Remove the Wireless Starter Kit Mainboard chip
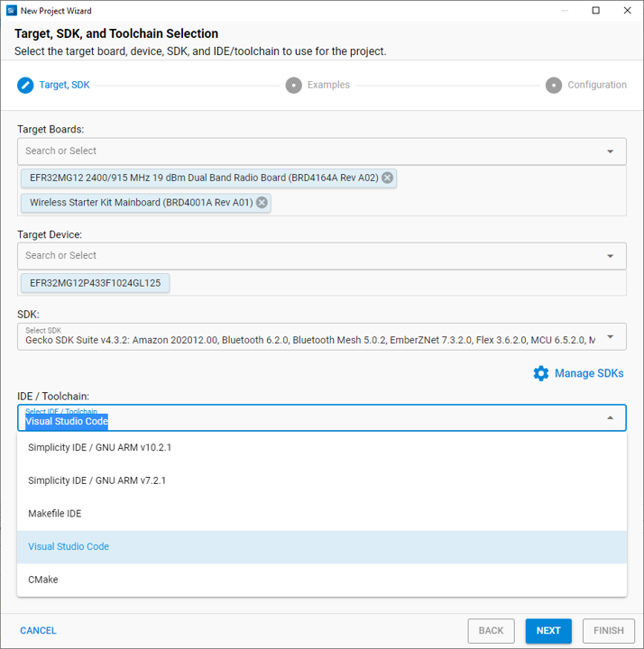This screenshot has width=644, height=649. pos(262,203)
